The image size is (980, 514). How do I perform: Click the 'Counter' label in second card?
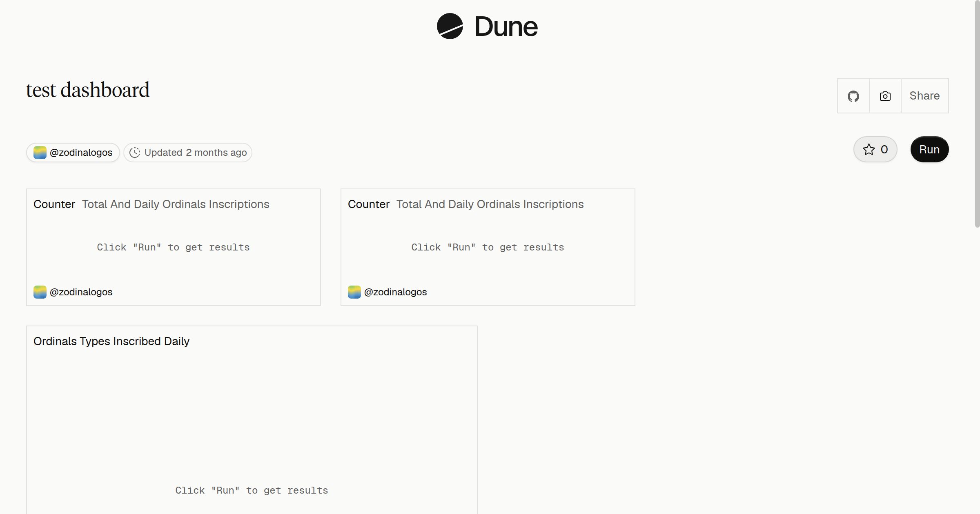(x=369, y=204)
